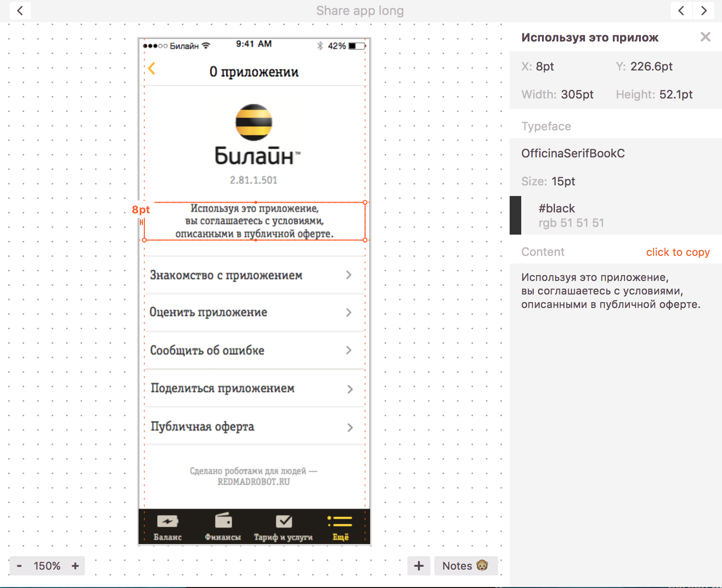Screen dimensions: 722x588
Task: Select Сообщить об ошибке text
Action: [207, 350]
